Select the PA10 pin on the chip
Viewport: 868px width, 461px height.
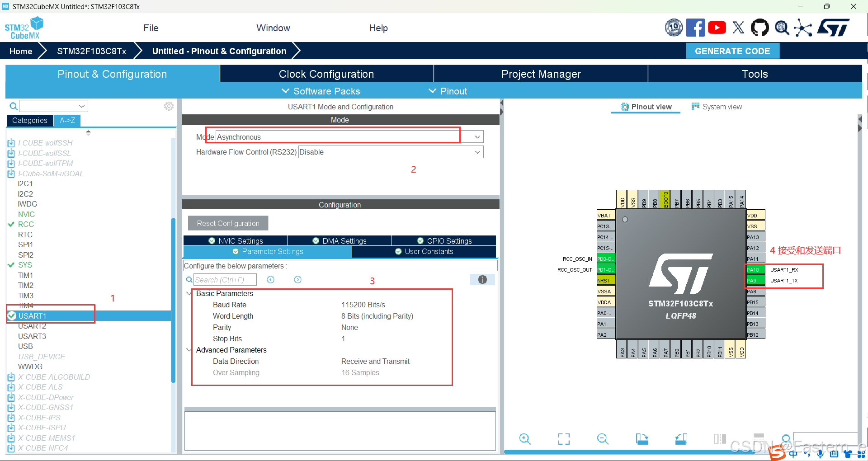[755, 270]
